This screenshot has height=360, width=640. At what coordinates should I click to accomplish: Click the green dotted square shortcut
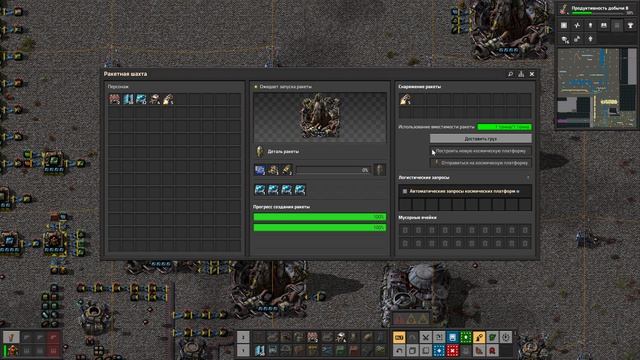(466, 337)
